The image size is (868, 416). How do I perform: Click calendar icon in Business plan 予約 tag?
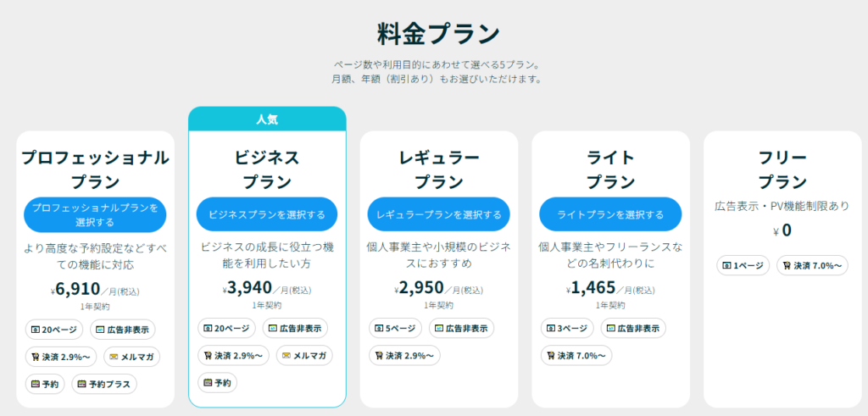point(209,382)
